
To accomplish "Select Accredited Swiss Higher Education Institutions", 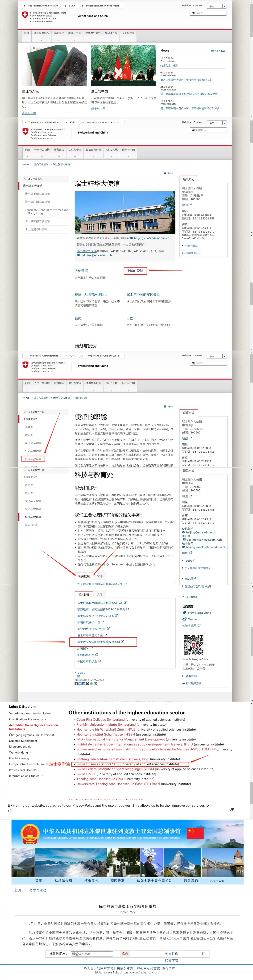I will pyautogui.click(x=34, y=727).
